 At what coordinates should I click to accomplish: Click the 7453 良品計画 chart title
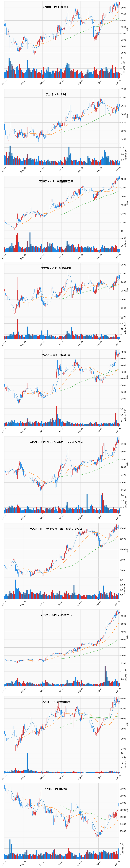coord(56,355)
